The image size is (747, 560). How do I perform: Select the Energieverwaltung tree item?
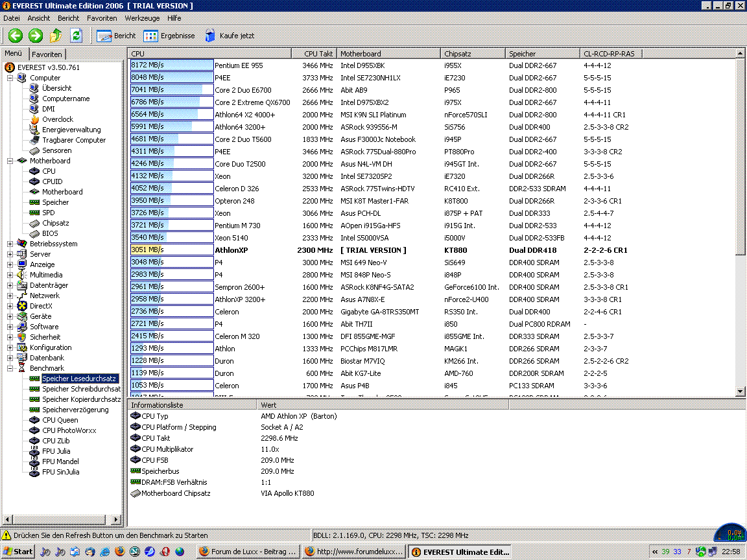[71, 130]
